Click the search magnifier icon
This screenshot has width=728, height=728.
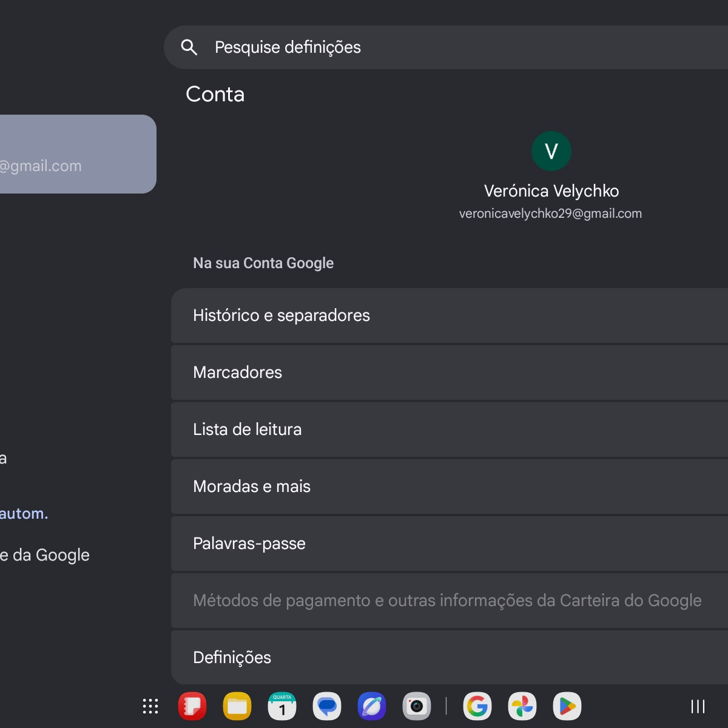pos(189,47)
